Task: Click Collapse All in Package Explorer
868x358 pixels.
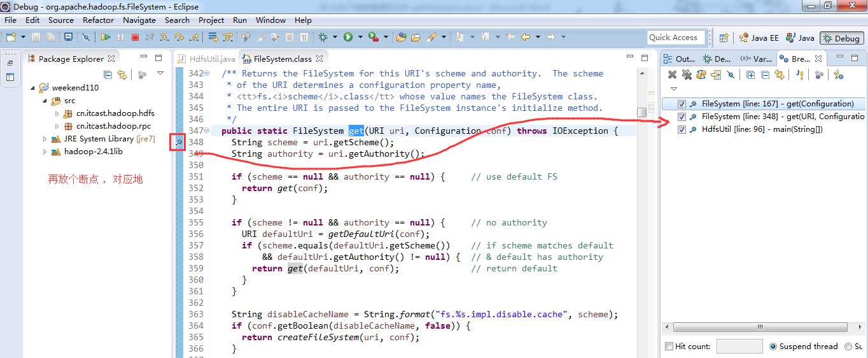Action: click(108, 75)
